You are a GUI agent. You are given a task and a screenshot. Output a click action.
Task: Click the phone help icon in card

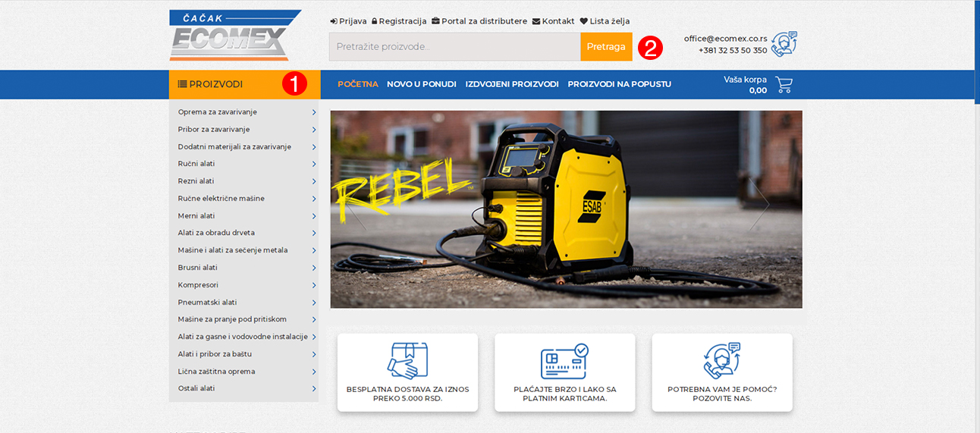[x=722, y=360]
